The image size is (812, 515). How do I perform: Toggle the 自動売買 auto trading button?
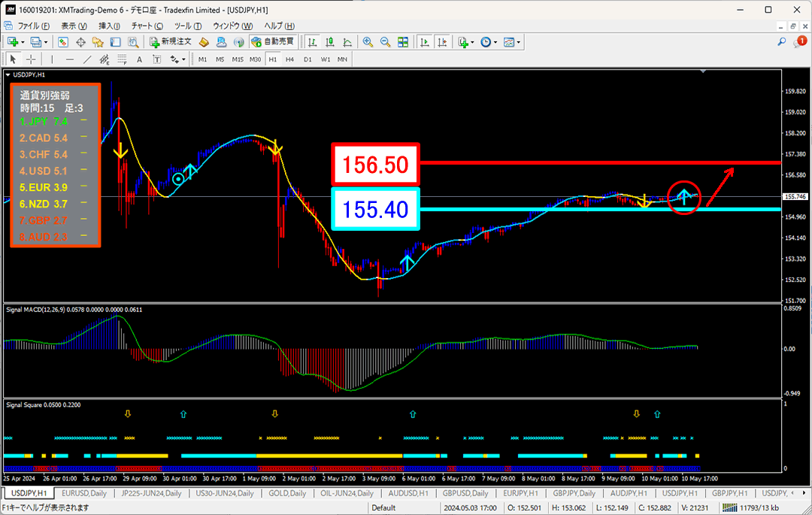273,42
